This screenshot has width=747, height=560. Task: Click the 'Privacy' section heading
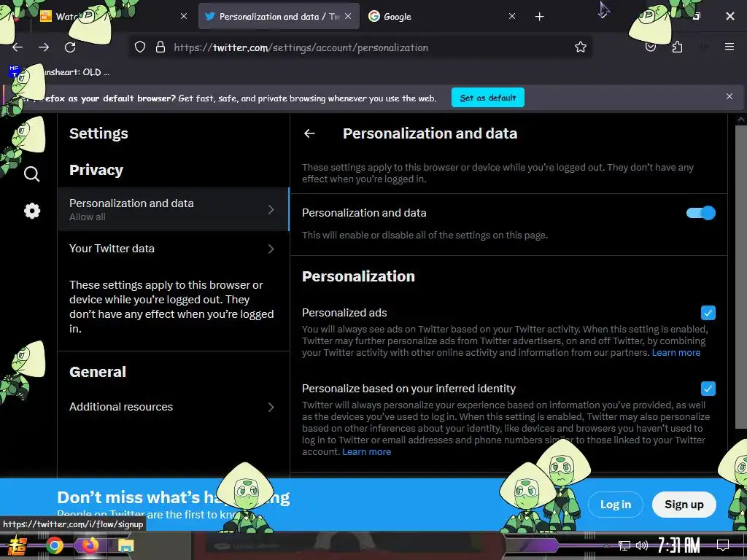coord(96,170)
